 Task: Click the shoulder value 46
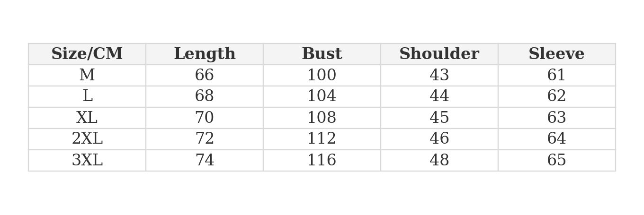[439, 139]
